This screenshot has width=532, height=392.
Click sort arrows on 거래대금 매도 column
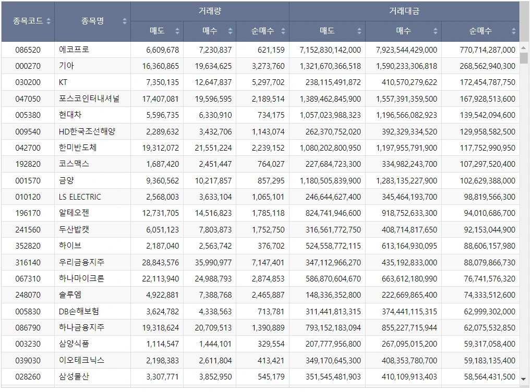tap(359, 31)
